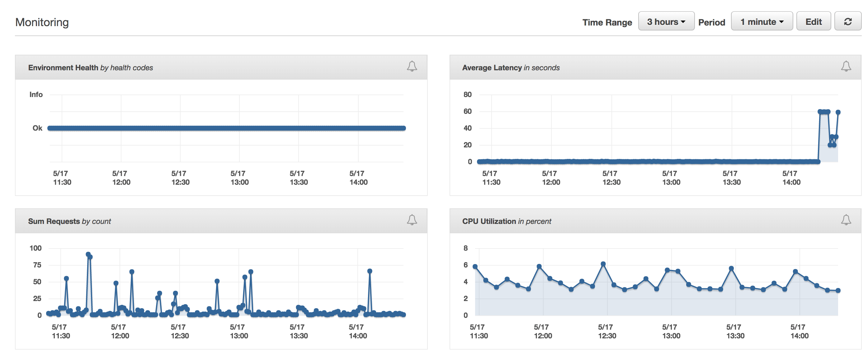Click the highest Sum Requests peak point
The image size is (868, 362).
click(88, 254)
